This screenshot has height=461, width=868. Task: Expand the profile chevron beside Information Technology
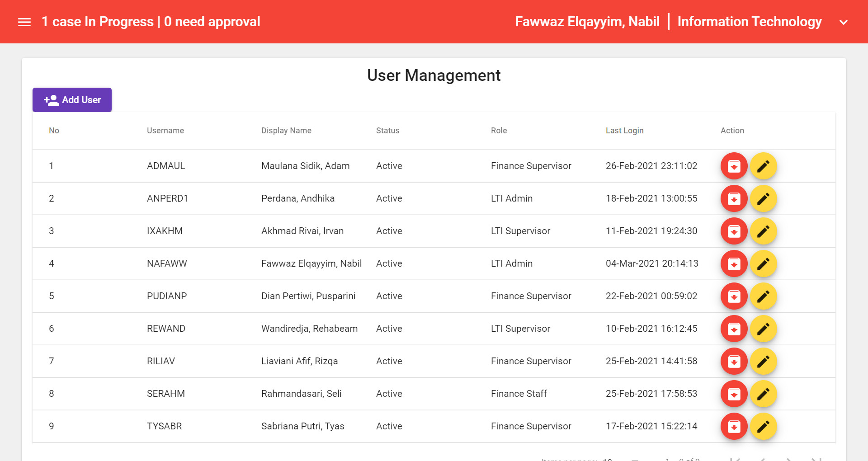844,22
